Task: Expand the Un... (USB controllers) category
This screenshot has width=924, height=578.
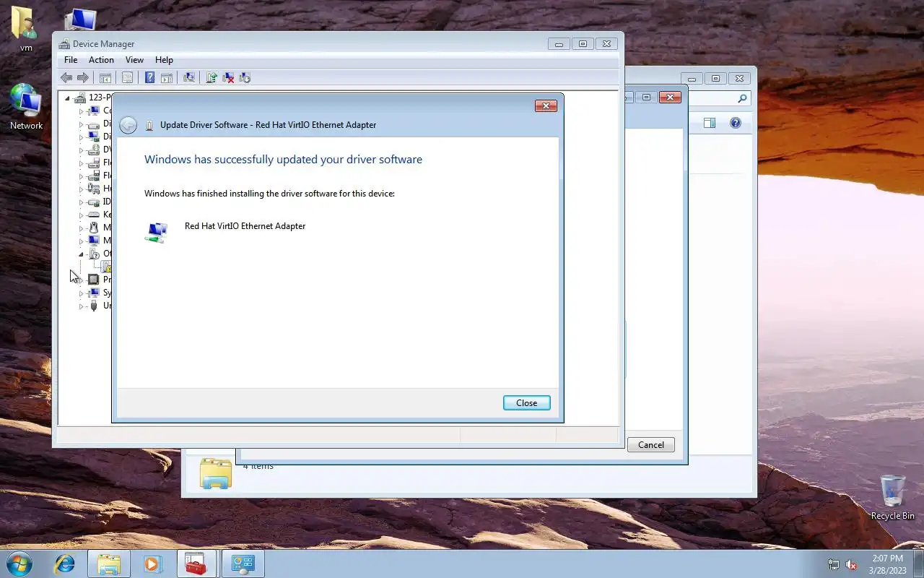Action: pos(81,306)
